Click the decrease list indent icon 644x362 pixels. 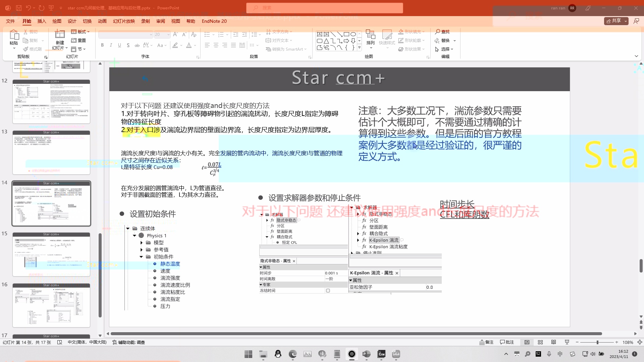(x=236, y=35)
